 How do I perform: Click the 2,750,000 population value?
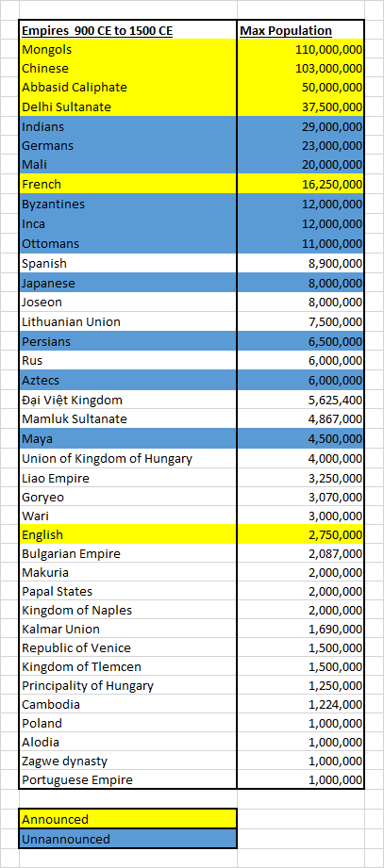(300, 534)
